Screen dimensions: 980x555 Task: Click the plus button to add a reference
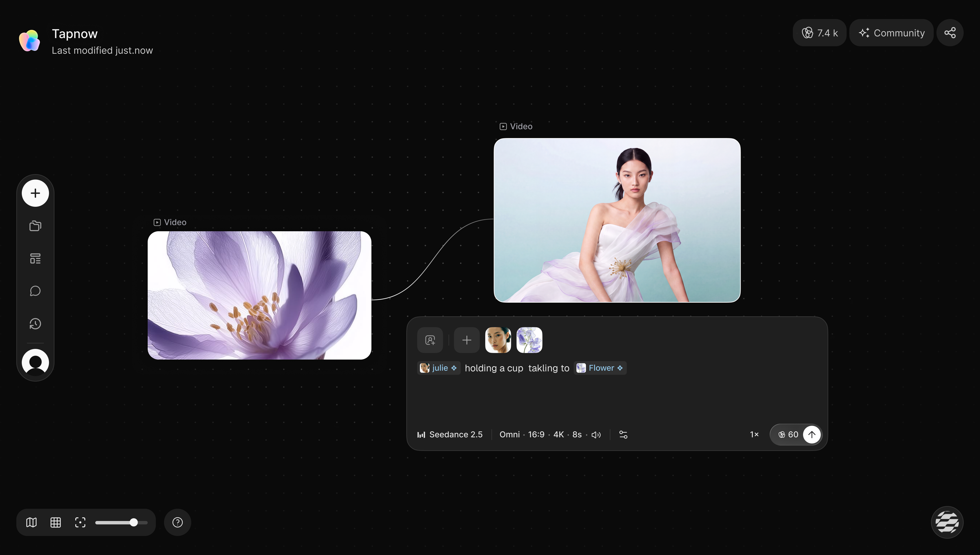point(467,340)
